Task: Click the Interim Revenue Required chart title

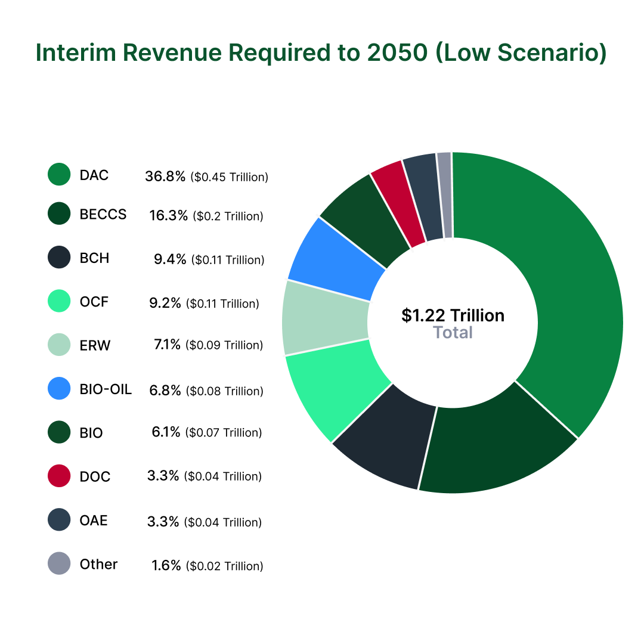Action: (x=321, y=53)
